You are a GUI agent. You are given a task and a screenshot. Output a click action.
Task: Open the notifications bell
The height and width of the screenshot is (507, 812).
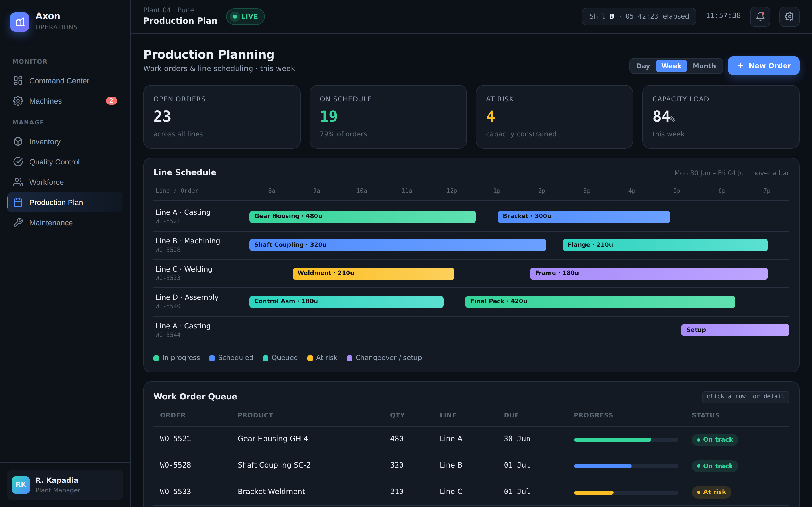coord(760,17)
